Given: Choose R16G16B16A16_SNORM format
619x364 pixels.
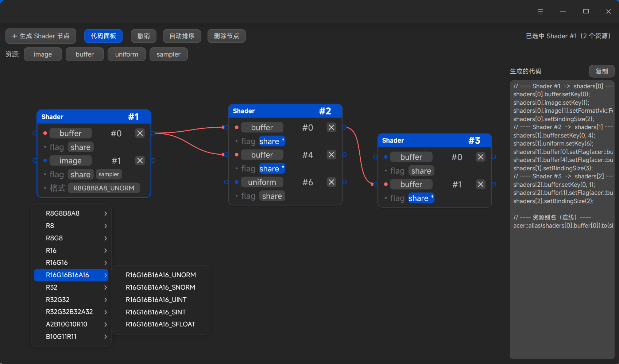Looking at the screenshot, I should pos(160,287).
